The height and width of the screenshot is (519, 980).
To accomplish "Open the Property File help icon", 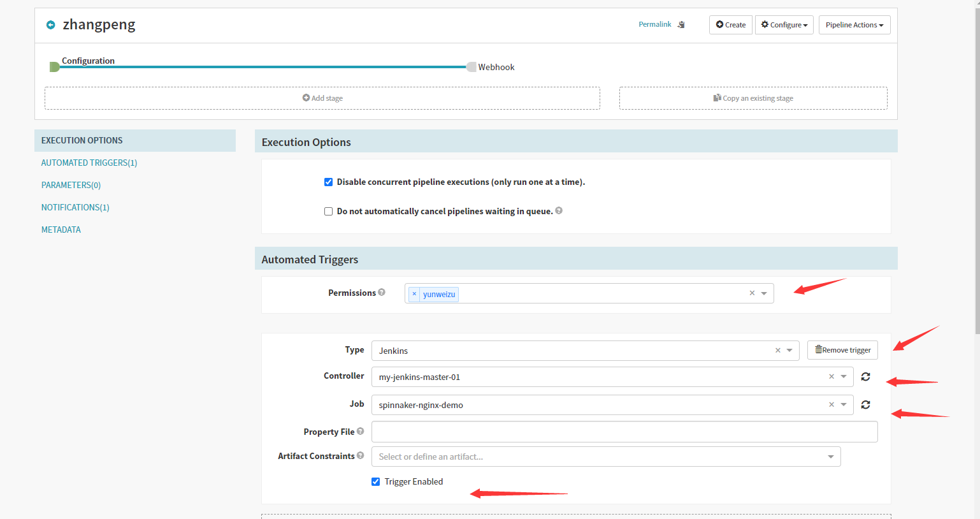I will coord(361,432).
